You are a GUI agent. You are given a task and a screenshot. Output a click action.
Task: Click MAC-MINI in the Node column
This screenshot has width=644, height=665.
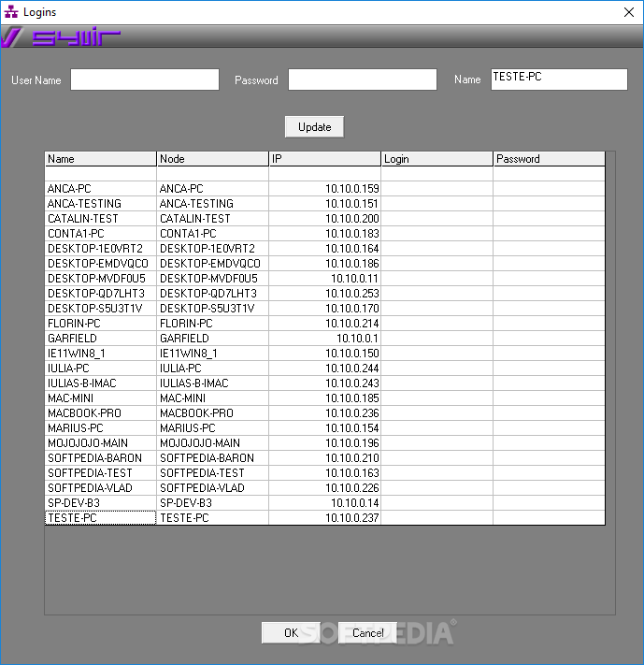pos(213,398)
